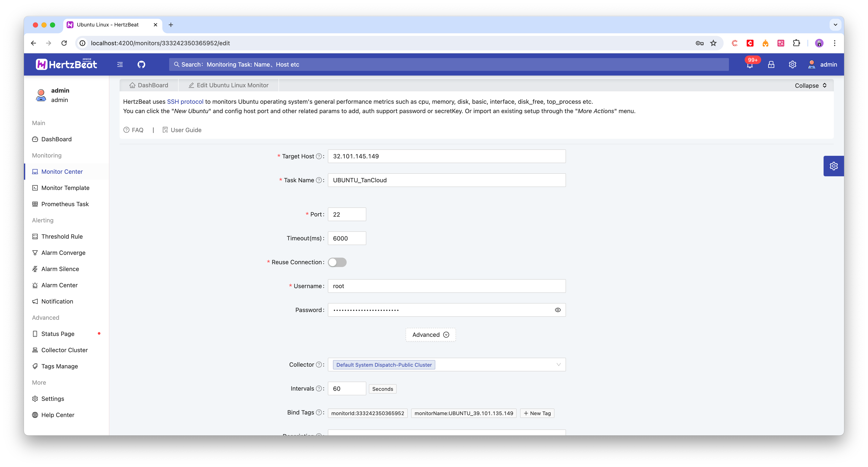The width and height of the screenshot is (868, 467).
Task: Click the monitorName:UBUNTU_39.101.135.149 tag
Action: [x=464, y=413]
